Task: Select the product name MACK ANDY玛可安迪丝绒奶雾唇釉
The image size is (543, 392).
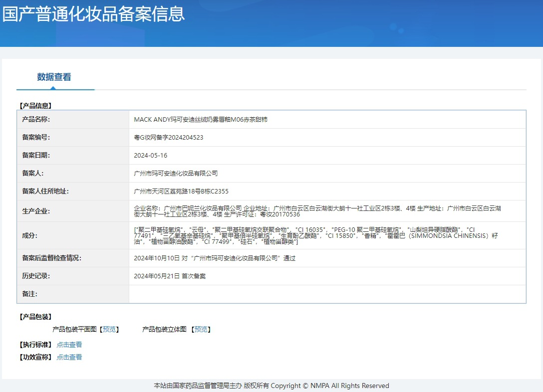Action: tap(201, 119)
